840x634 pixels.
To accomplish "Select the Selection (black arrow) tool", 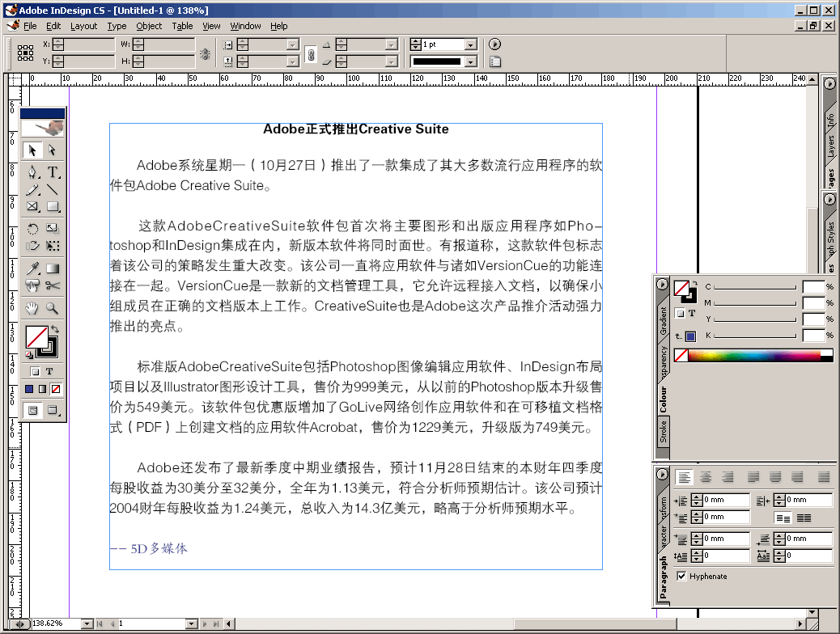I will [32, 150].
